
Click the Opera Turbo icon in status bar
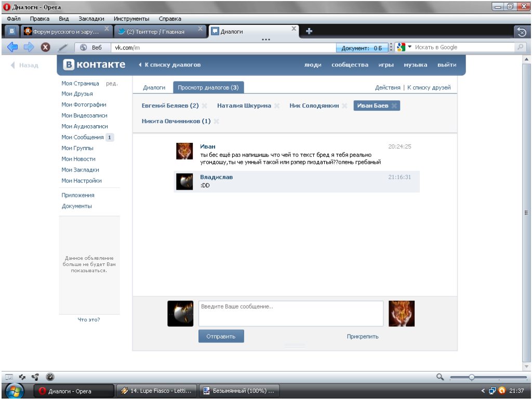[50, 377]
